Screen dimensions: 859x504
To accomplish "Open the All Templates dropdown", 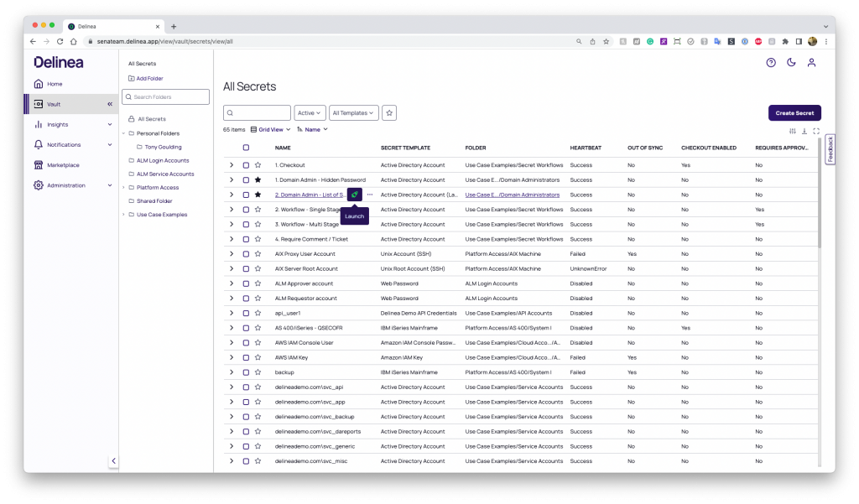I will (354, 112).
